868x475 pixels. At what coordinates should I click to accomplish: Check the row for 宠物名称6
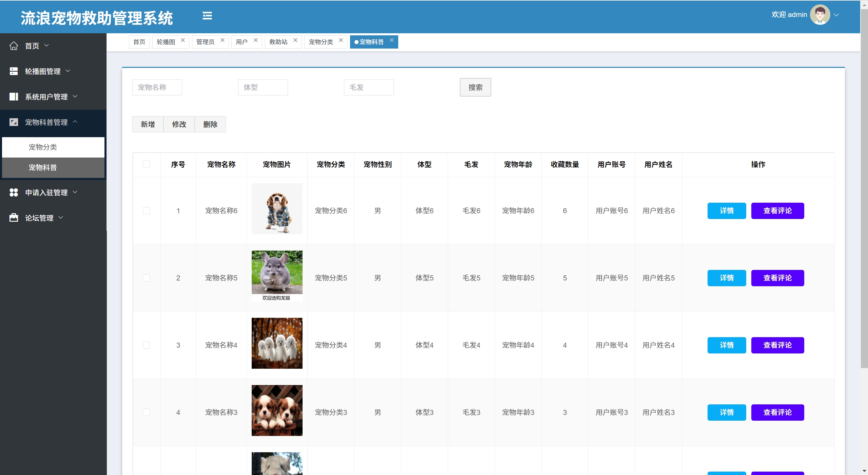[x=146, y=211]
